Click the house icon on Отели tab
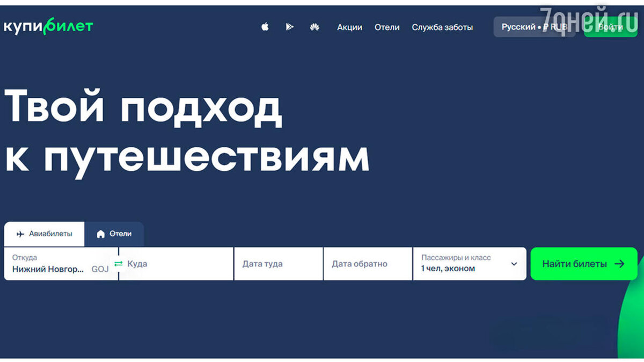Screen dimensions: 644x362 tap(101, 234)
